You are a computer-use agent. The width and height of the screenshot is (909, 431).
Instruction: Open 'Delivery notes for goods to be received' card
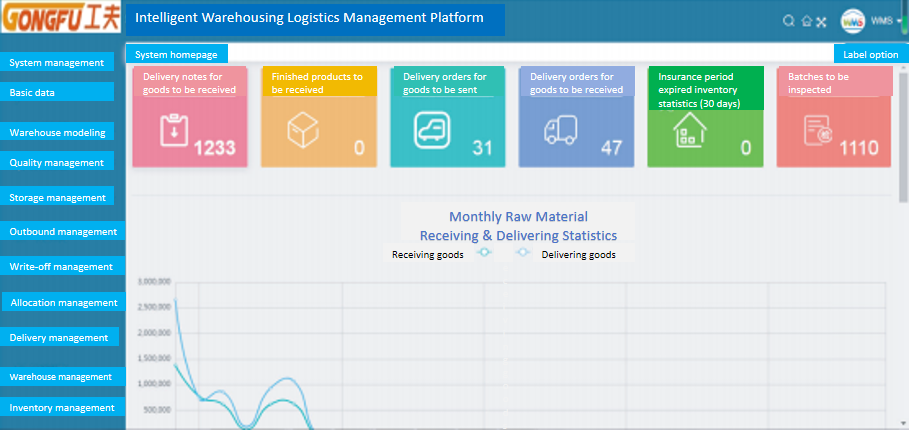pyautogui.click(x=190, y=117)
